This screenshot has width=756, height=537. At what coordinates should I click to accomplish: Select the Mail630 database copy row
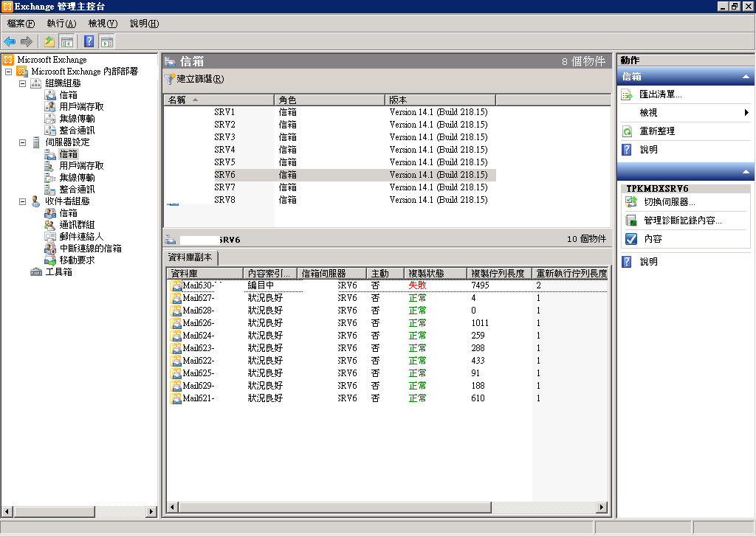387,285
